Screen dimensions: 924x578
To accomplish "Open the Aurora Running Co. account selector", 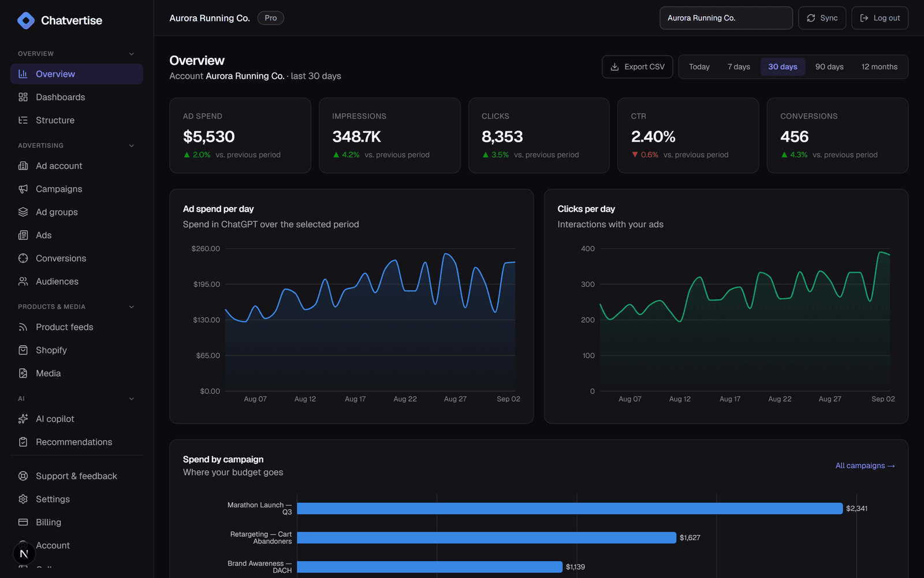I will coord(726,18).
